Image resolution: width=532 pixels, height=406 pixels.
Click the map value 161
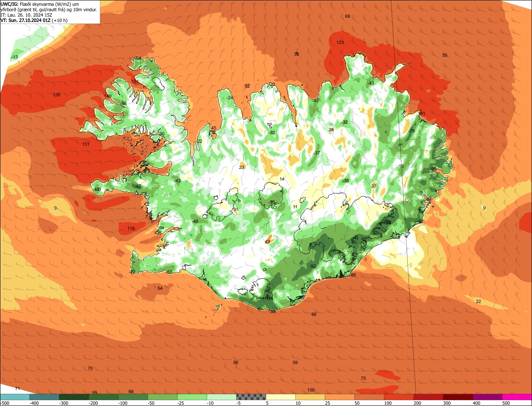click(422, 114)
